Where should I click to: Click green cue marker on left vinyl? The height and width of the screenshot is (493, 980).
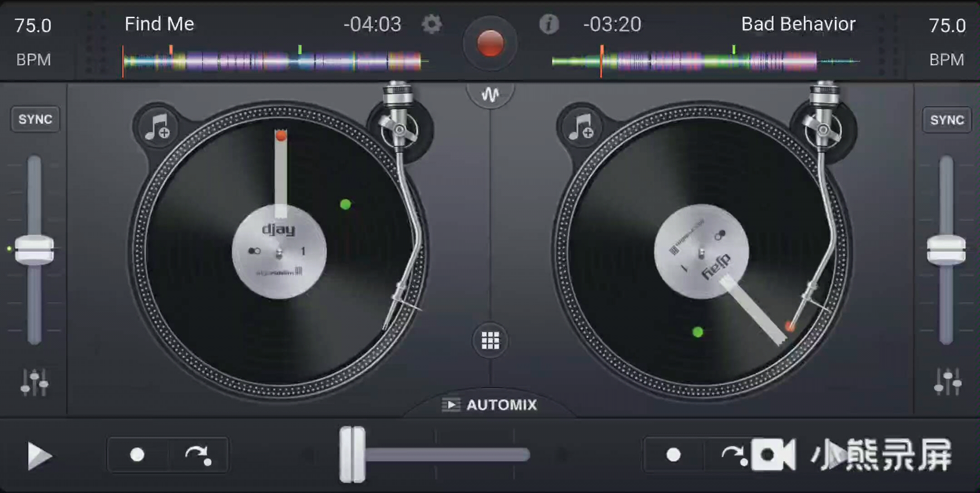pos(346,204)
